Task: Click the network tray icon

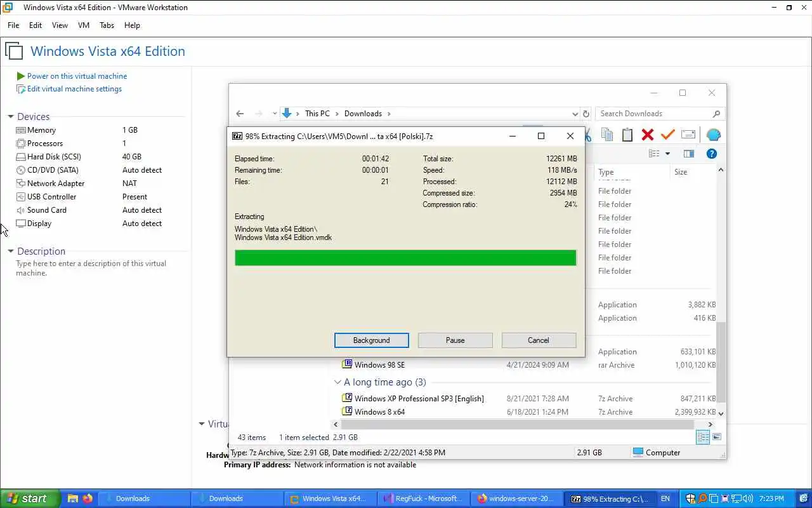Action: tap(736, 498)
